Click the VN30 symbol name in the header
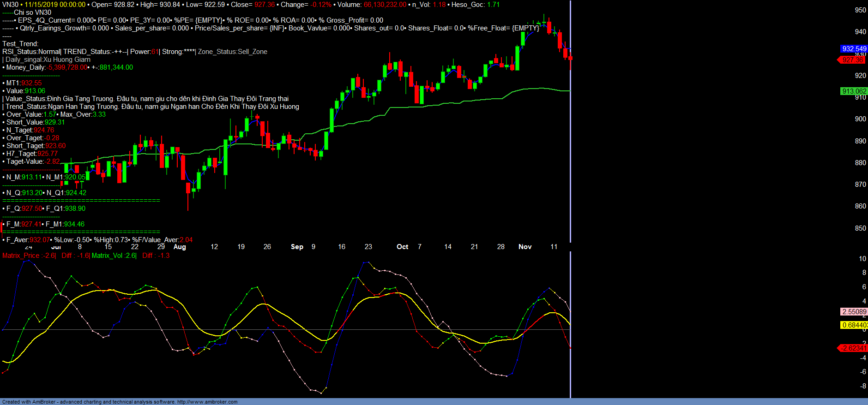 (x=10, y=5)
